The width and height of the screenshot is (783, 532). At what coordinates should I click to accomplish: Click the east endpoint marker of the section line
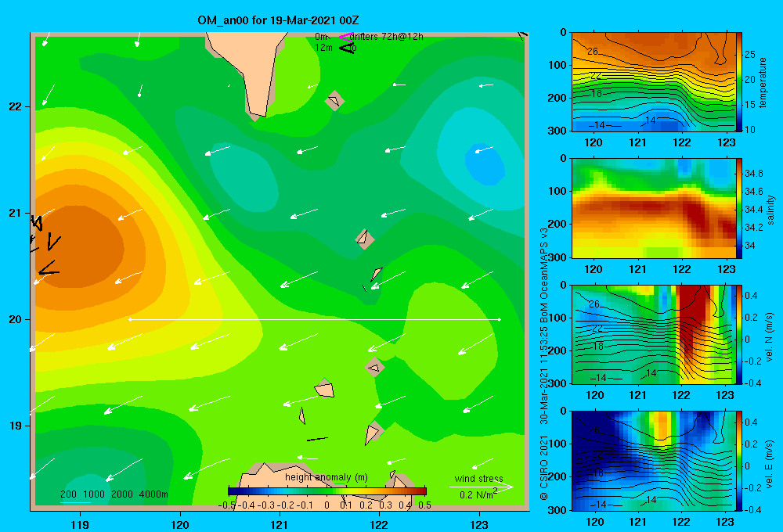[x=500, y=319]
